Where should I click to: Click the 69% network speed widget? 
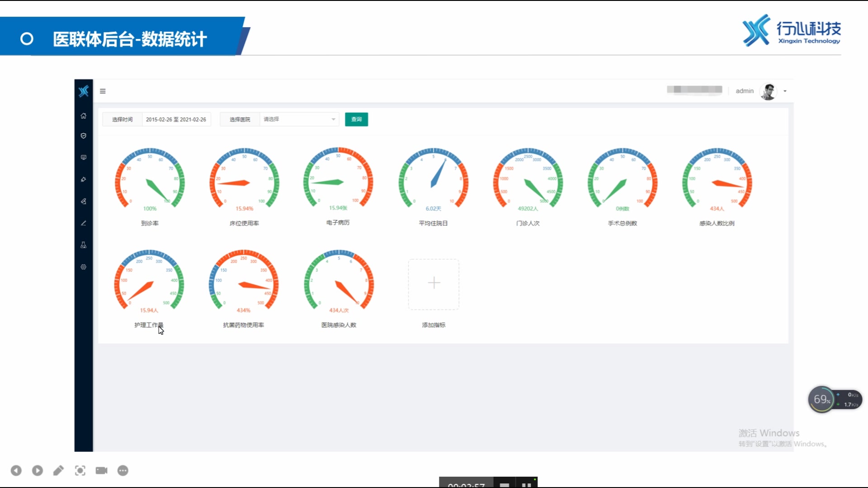[x=835, y=399]
